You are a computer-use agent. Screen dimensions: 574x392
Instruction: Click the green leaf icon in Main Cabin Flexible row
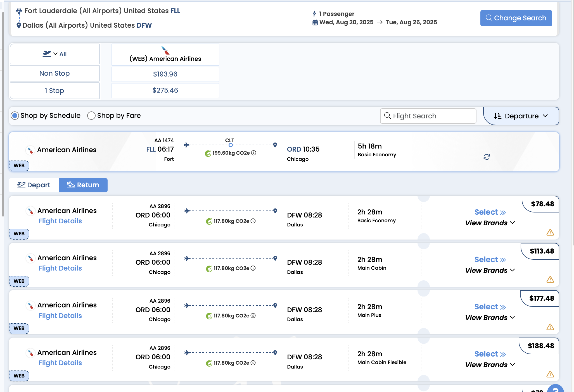pos(209,363)
